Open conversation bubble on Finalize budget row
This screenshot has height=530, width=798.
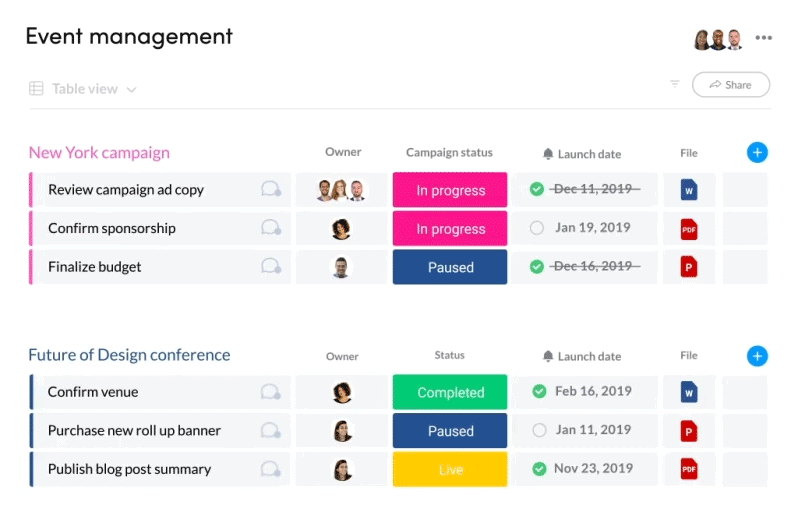[x=270, y=266]
